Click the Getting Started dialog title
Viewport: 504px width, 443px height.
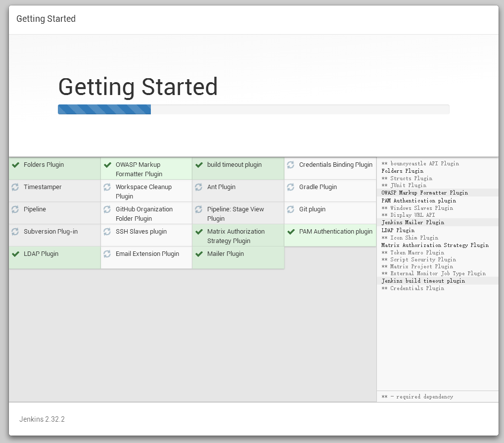tap(46, 19)
